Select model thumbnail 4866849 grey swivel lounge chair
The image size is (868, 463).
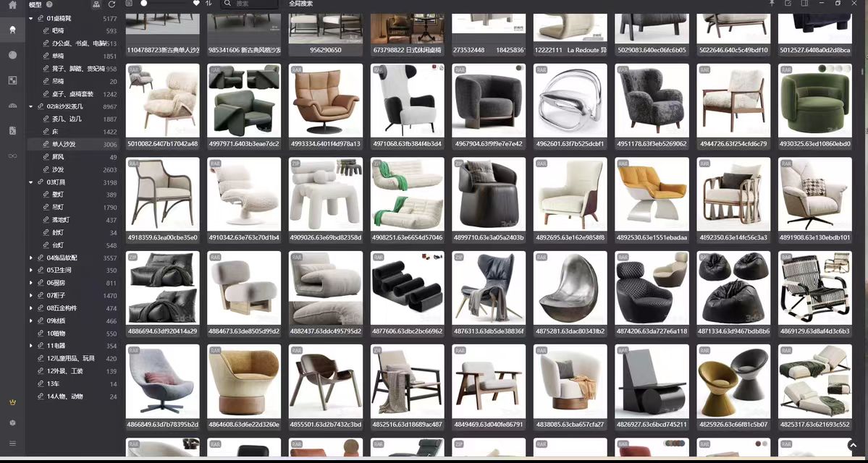163,382
